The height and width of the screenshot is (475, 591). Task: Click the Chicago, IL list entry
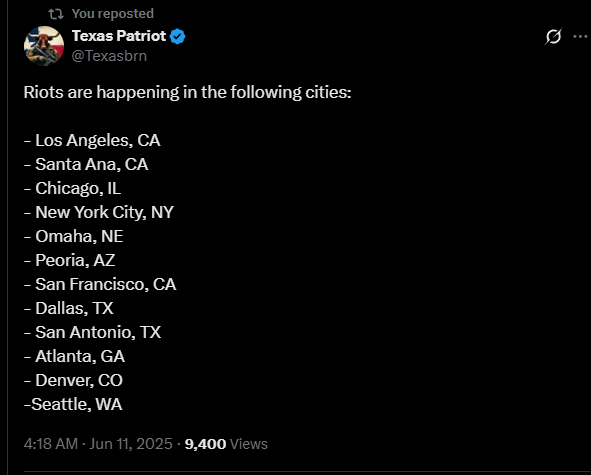pos(72,188)
